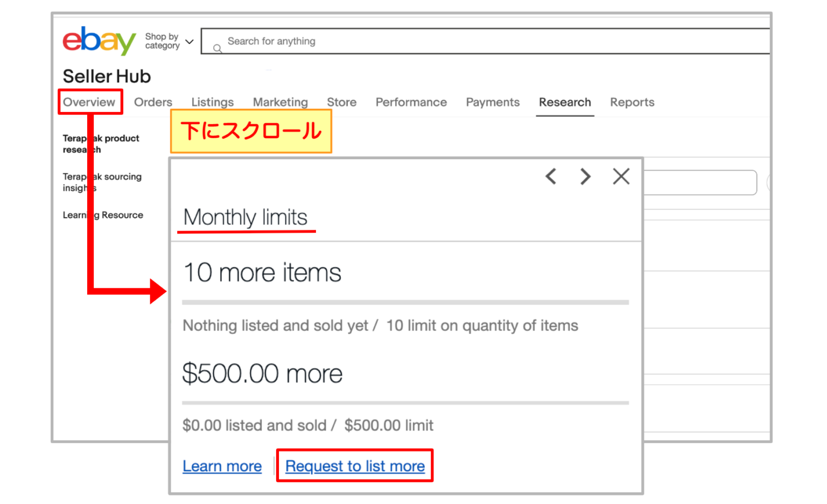Image resolution: width=827 pixels, height=504 pixels.
Task: Click the search magnifier icon
Action: pos(218,48)
